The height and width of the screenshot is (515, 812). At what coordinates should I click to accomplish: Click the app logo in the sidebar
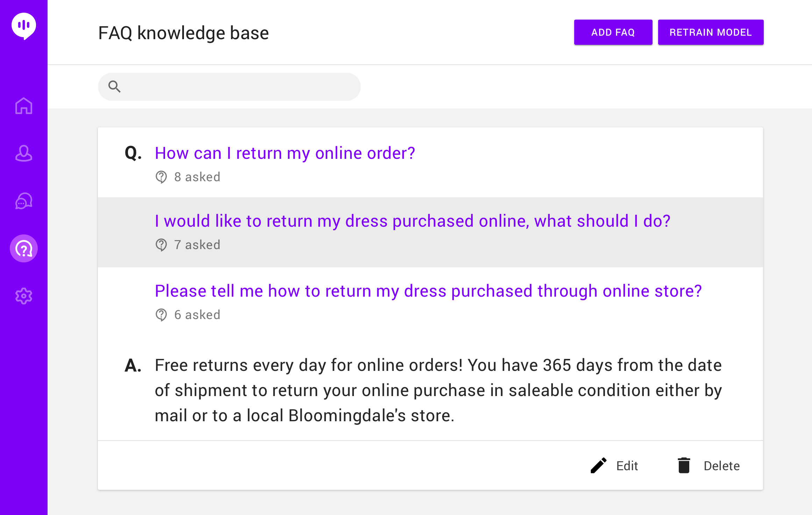click(24, 26)
